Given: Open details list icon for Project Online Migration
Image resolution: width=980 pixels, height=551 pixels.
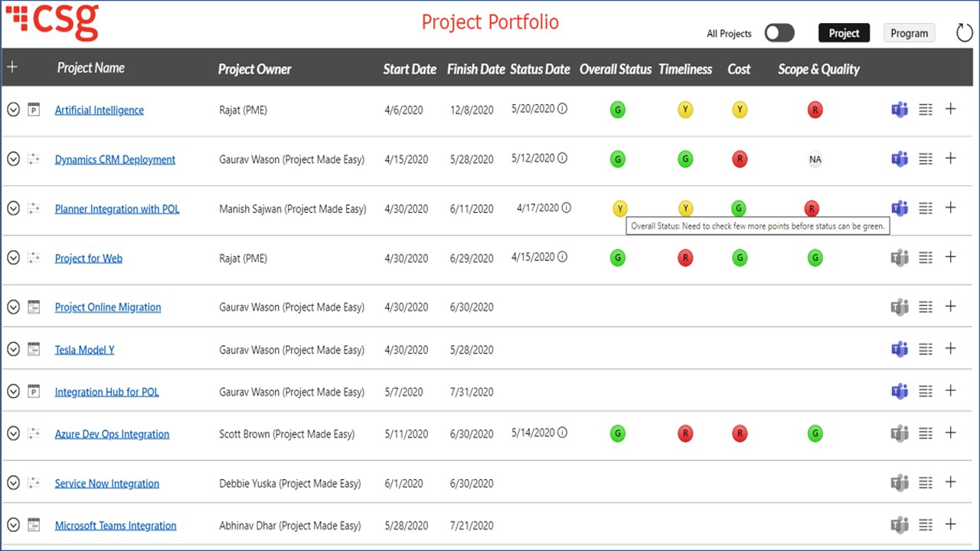Looking at the screenshot, I should [x=926, y=307].
